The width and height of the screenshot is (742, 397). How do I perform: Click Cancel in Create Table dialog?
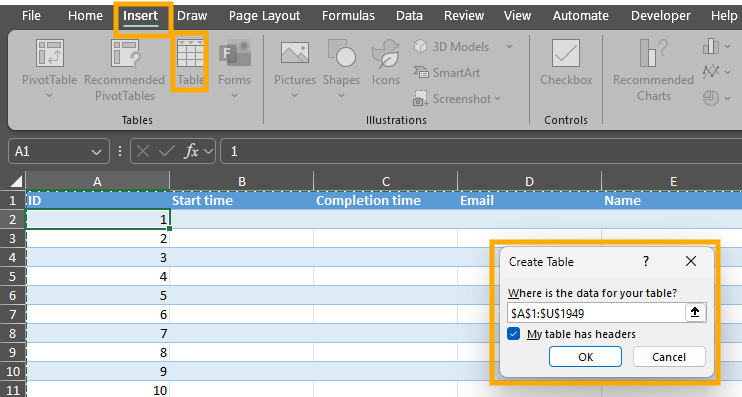click(669, 357)
